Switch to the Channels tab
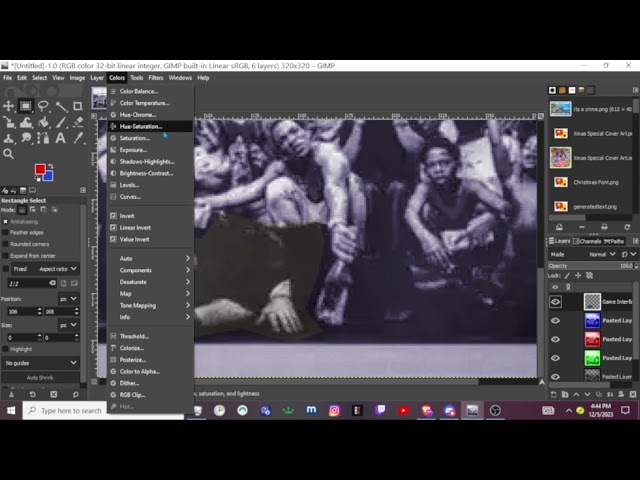Viewport: 640px width, 480px height. [x=587, y=241]
